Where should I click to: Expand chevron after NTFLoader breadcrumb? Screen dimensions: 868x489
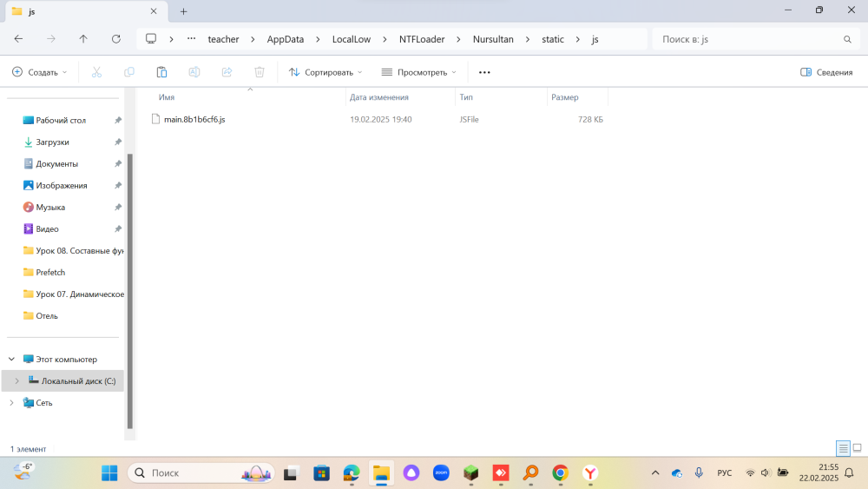[459, 39]
